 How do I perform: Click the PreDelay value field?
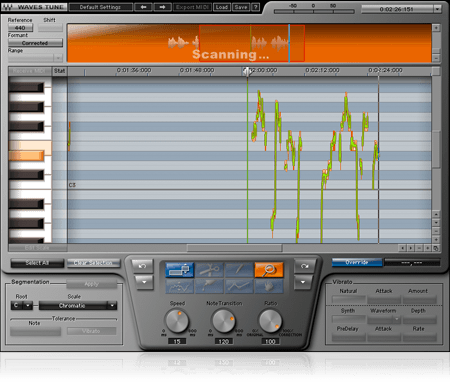pos(349,337)
